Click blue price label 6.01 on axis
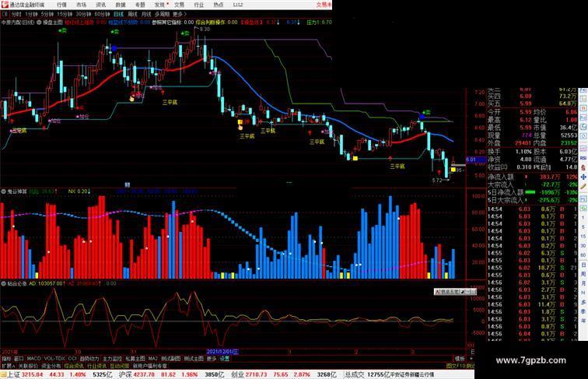Image resolution: width=588 pixels, height=379 pixels. pos(476,160)
